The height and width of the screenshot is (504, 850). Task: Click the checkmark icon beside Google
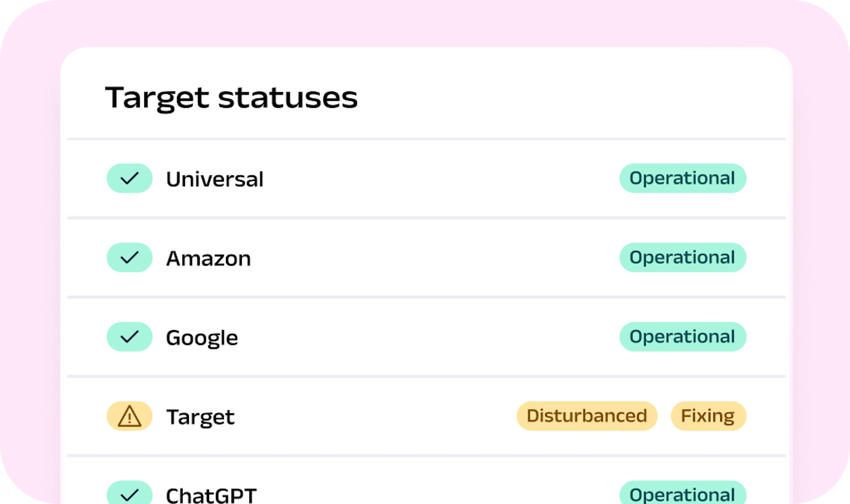point(129,337)
